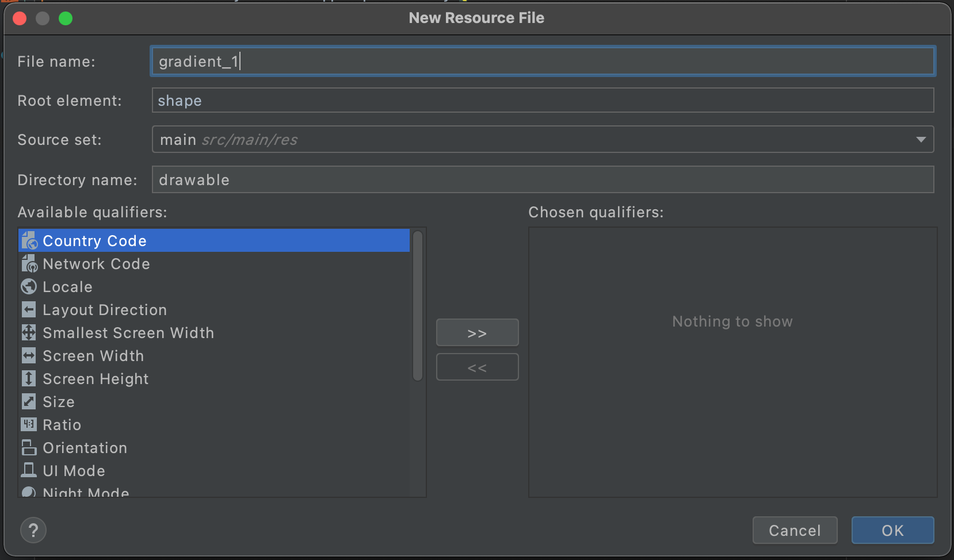Select Size qualifier
Screen dimensions: 954x560
click(x=214, y=401)
